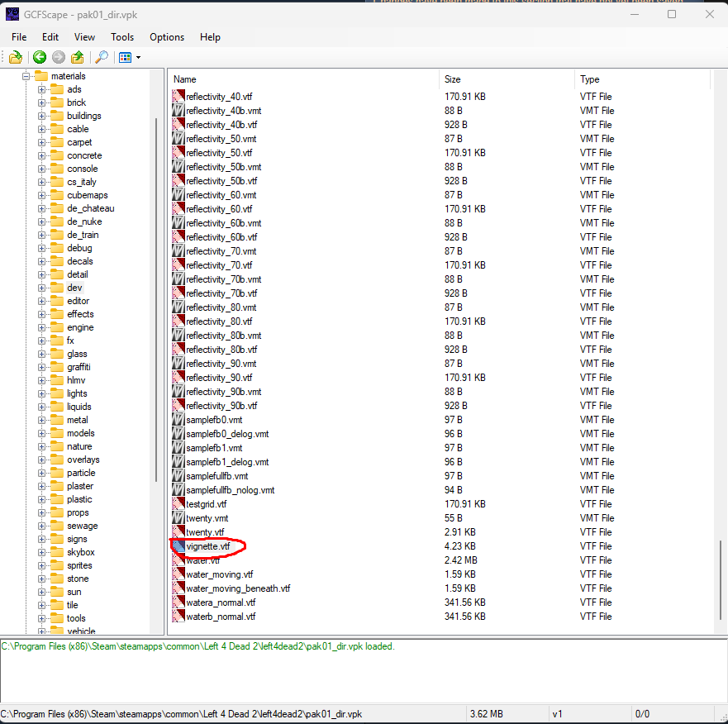Image resolution: width=728 pixels, height=724 pixels.
Task: Open the Help menu
Action: click(x=210, y=37)
